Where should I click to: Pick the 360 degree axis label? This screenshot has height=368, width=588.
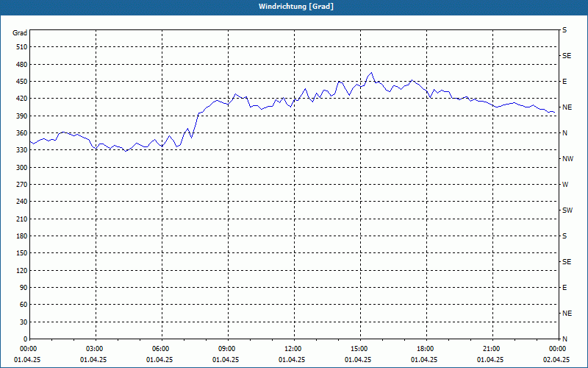point(22,133)
